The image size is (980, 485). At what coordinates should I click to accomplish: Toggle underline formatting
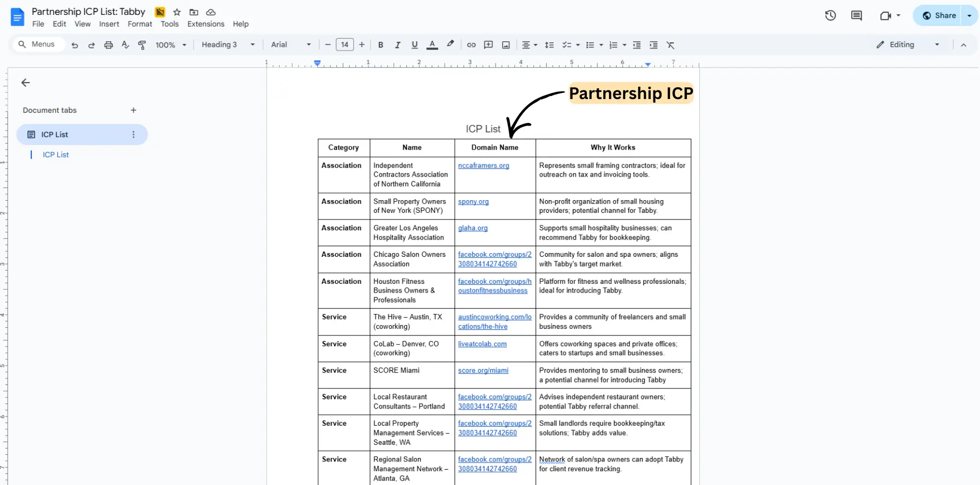point(414,45)
